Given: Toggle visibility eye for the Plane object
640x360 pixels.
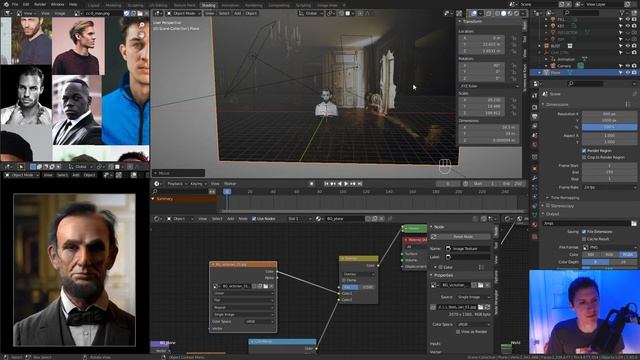Looking at the screenshot, I should (x=628, y=73).
